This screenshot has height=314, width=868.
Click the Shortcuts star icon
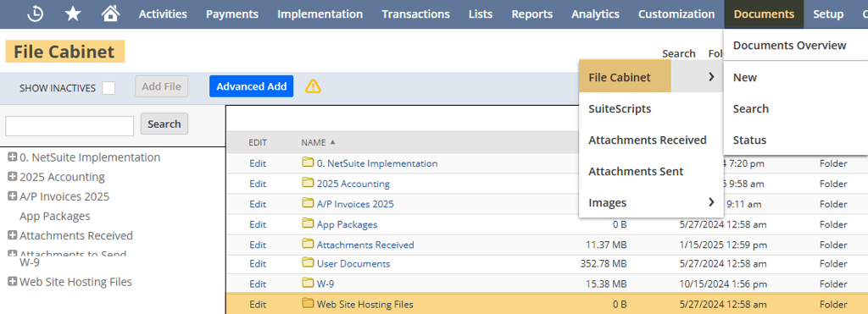click(73, 14)
